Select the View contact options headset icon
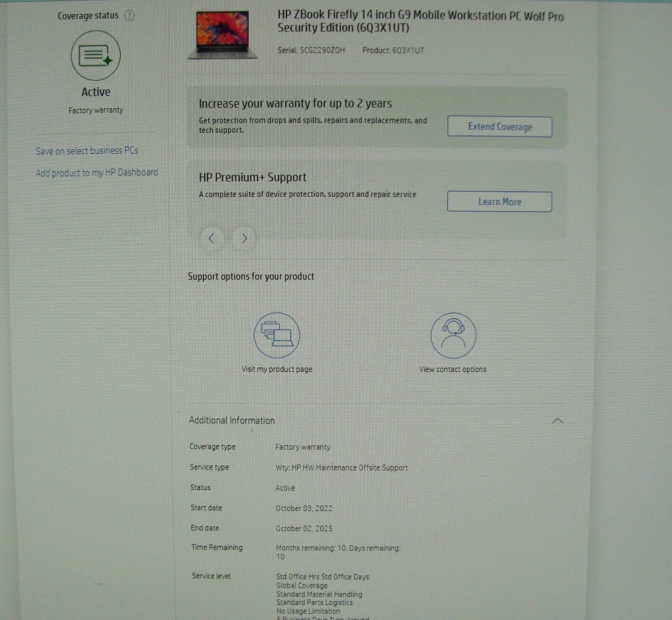Screen dimensions: 672x620 (x=453, y=335)
